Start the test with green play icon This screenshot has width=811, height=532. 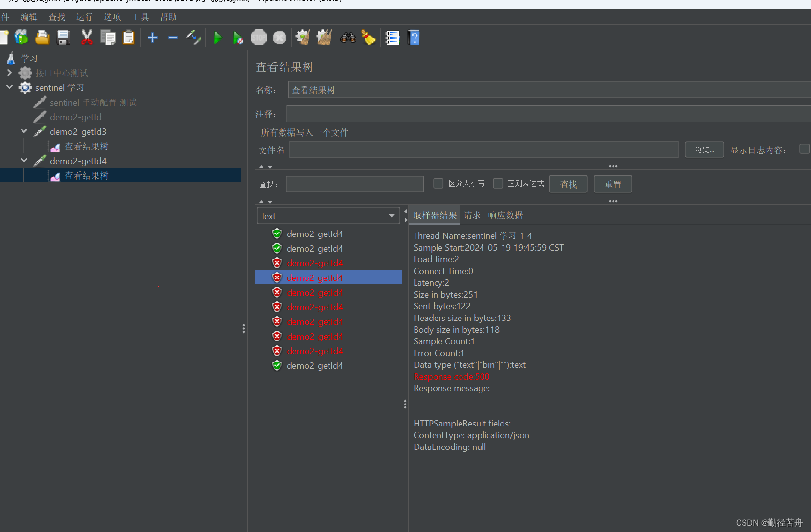click(x=218, y=38)
